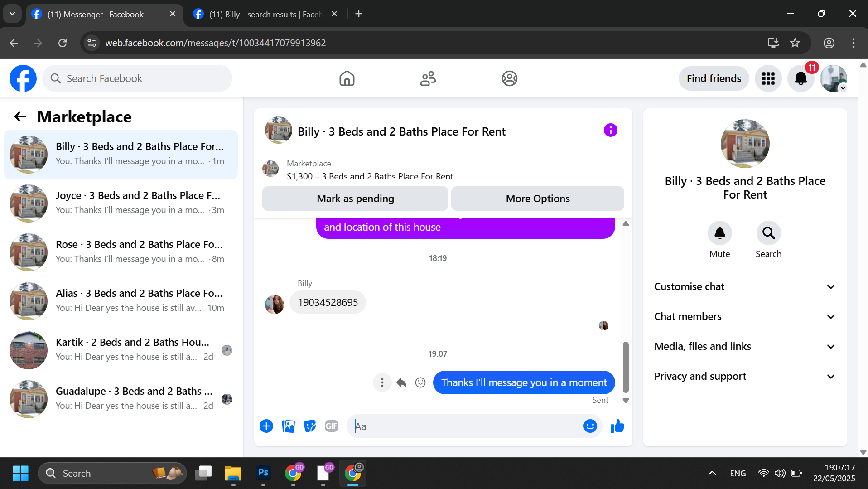Click the site information icon
Viewport: 868px width, 489px height.
[x=92, y=43]
